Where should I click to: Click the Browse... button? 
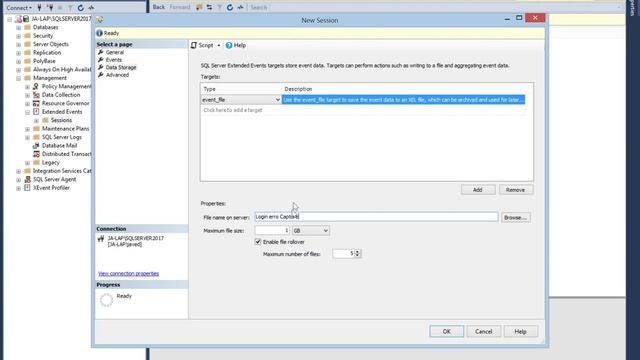click(x=516, y=218)
